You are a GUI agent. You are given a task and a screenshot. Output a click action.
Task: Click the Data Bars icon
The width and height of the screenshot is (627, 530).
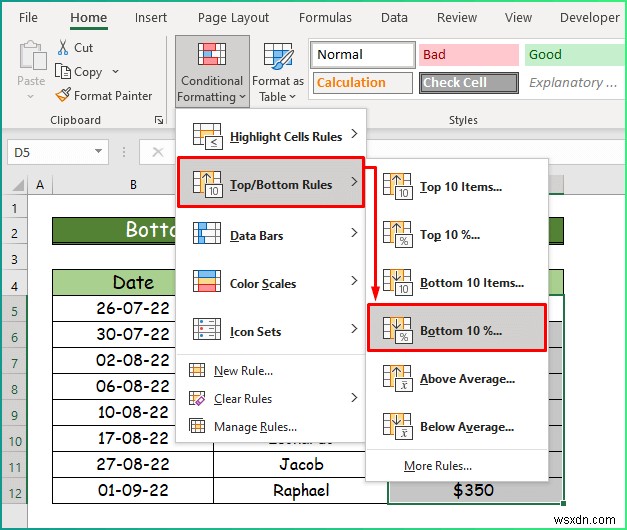[207, 233]
